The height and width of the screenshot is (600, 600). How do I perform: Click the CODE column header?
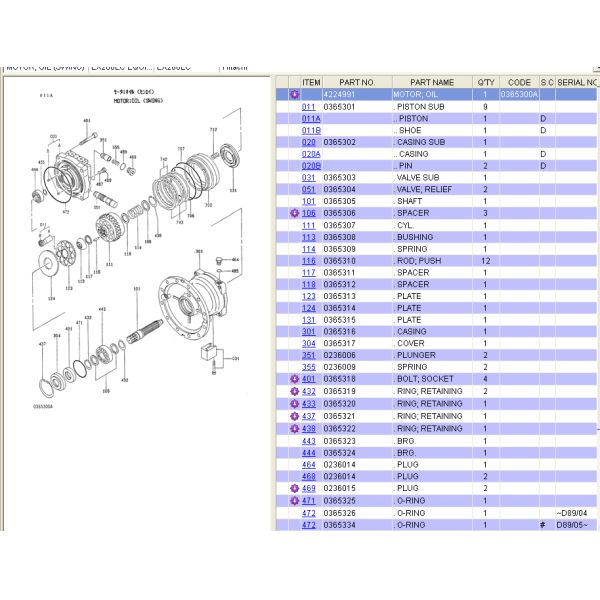pyautogui.click(x=519, y=82)
